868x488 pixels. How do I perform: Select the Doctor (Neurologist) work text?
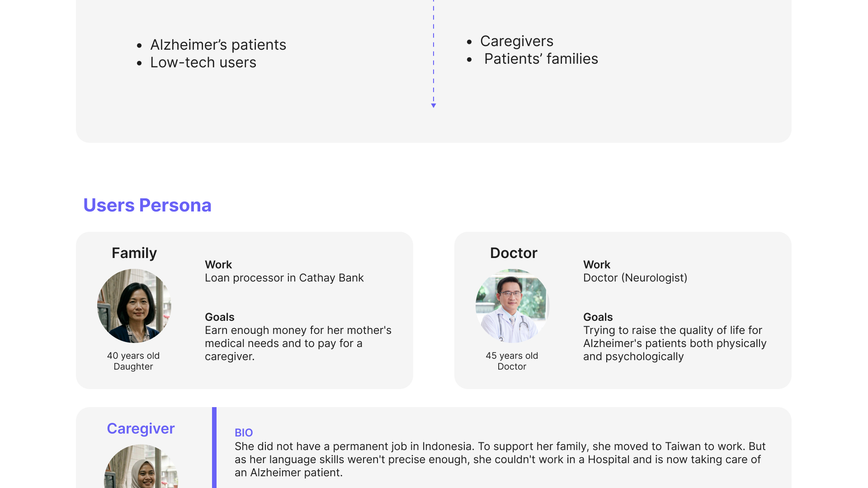click(x=635, y=278)
